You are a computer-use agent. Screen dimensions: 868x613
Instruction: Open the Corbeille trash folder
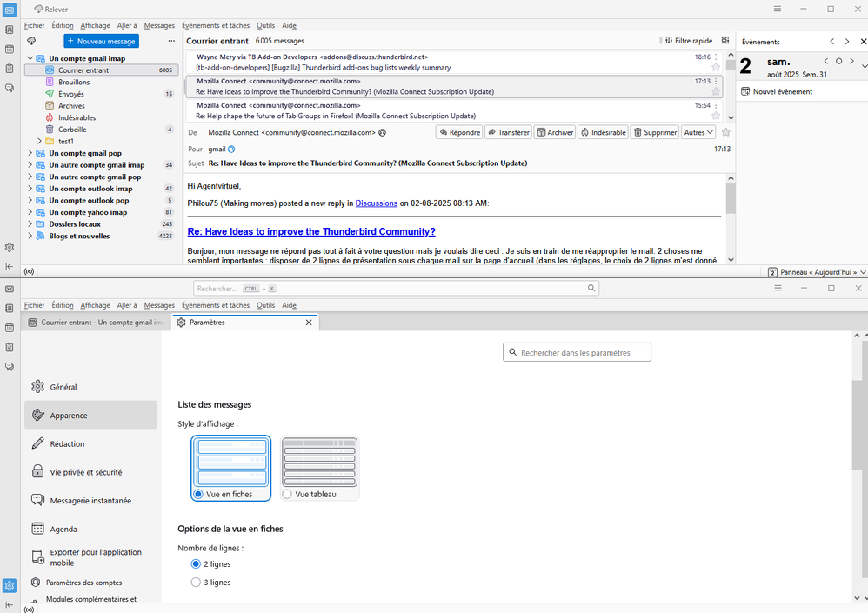click(x=72, y=129)
